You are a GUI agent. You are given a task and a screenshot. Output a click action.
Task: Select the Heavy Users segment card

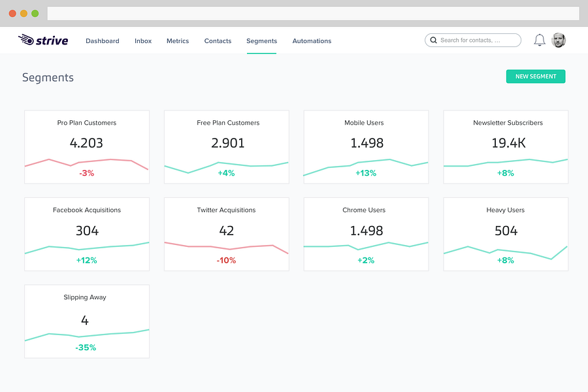click(506, 234)
